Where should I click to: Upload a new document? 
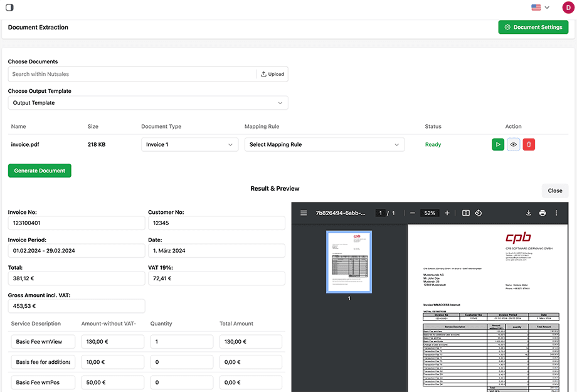(x=272, y=74)
